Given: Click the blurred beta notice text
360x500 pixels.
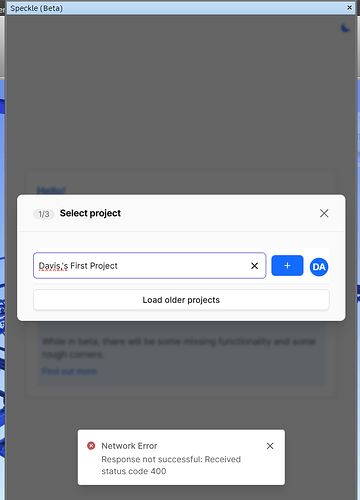Looking at the screenshot, I should 179,347.
